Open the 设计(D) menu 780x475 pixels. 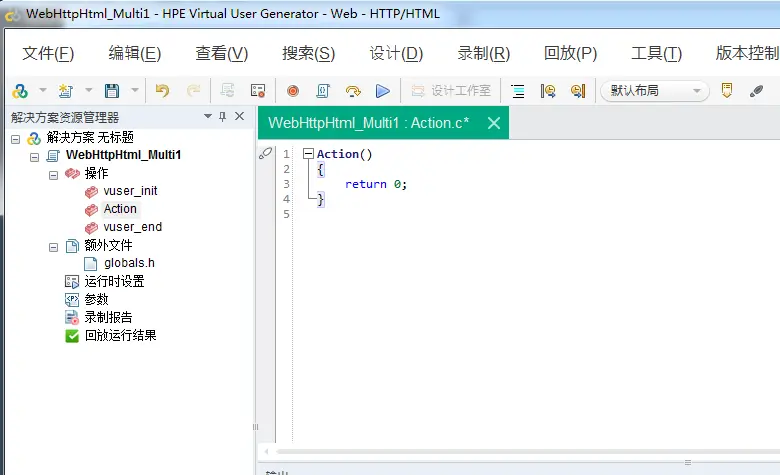[396, 53]
